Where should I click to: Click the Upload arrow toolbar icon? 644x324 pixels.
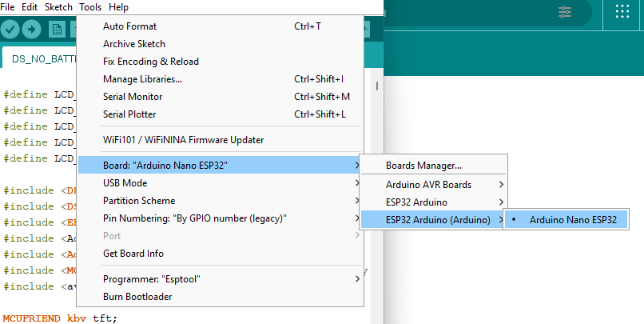pos(32,29)
